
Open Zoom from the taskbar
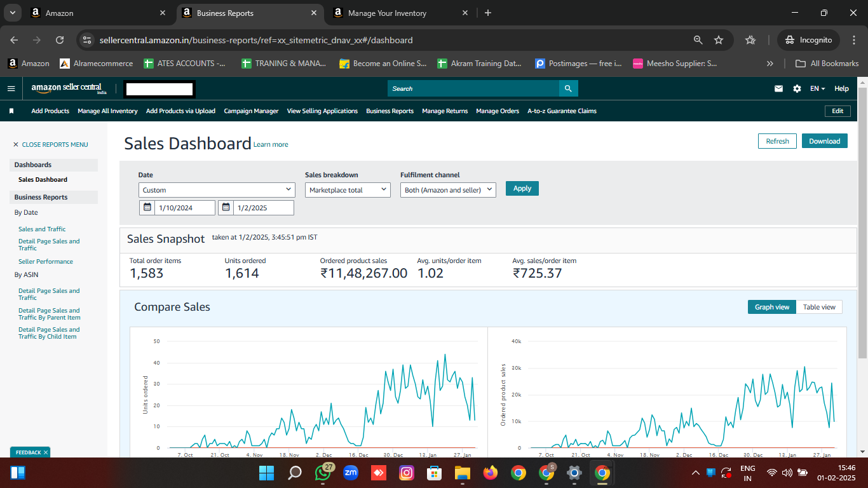tap(351, 473)
